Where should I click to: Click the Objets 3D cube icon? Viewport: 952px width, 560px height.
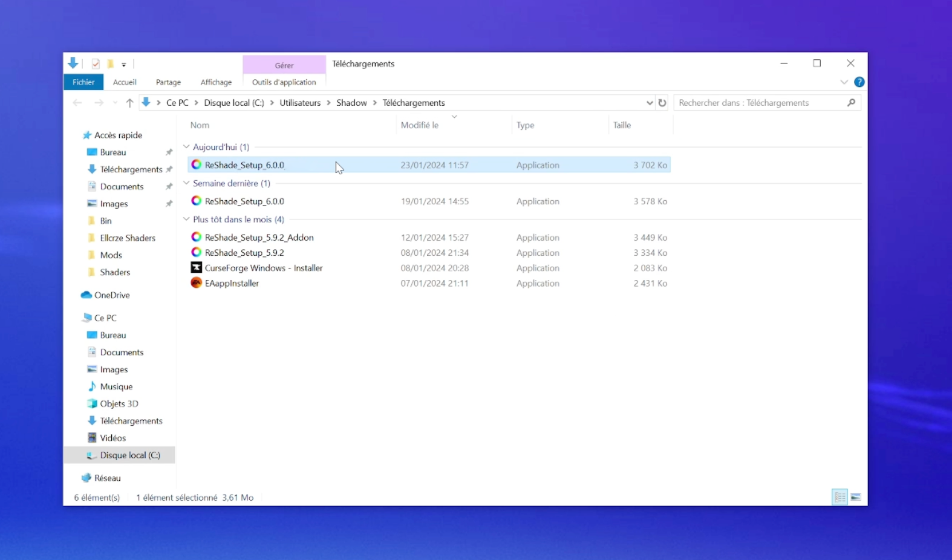[92, 403]
